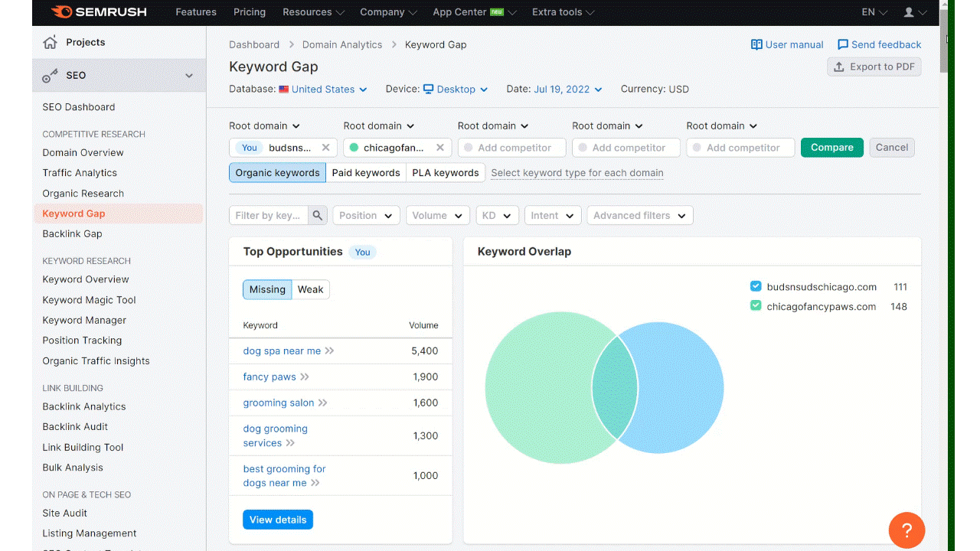Click arrows icon next to grooming salon
Image resolution: width=980 pixels, height=551 pixels.
click(323, 403)
